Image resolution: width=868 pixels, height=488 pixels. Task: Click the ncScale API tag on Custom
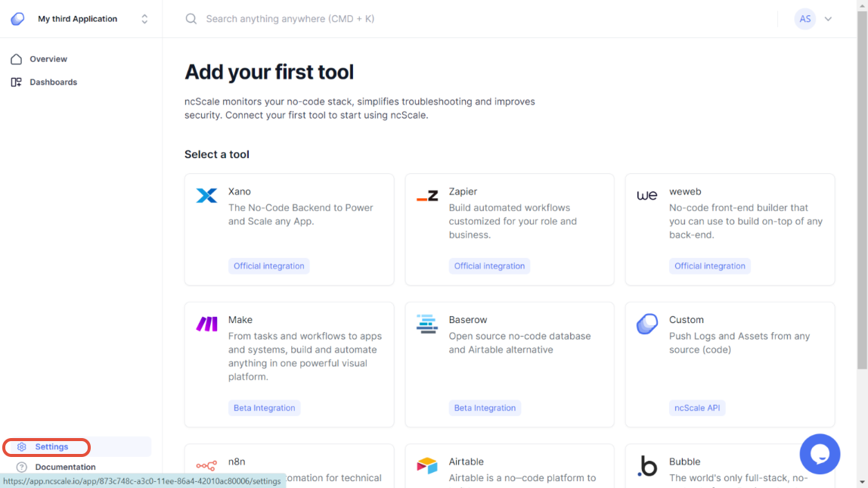point(697,408)
